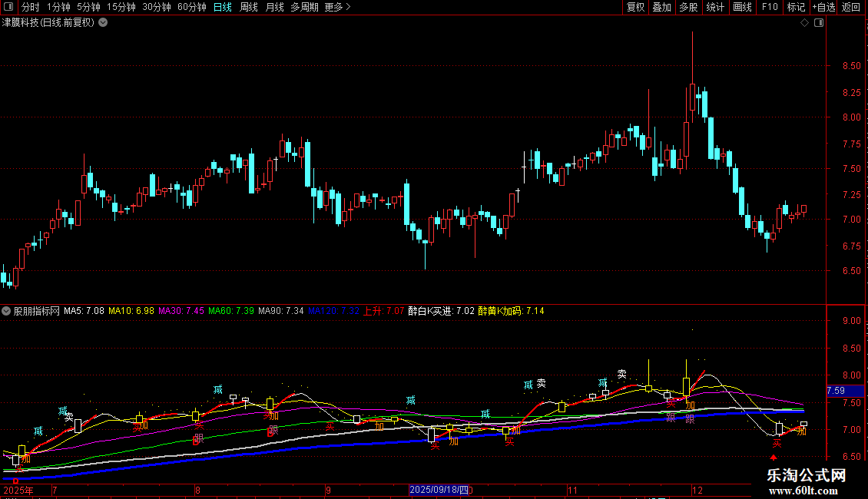Click the 叠加 overlay button

click(661, 7)
